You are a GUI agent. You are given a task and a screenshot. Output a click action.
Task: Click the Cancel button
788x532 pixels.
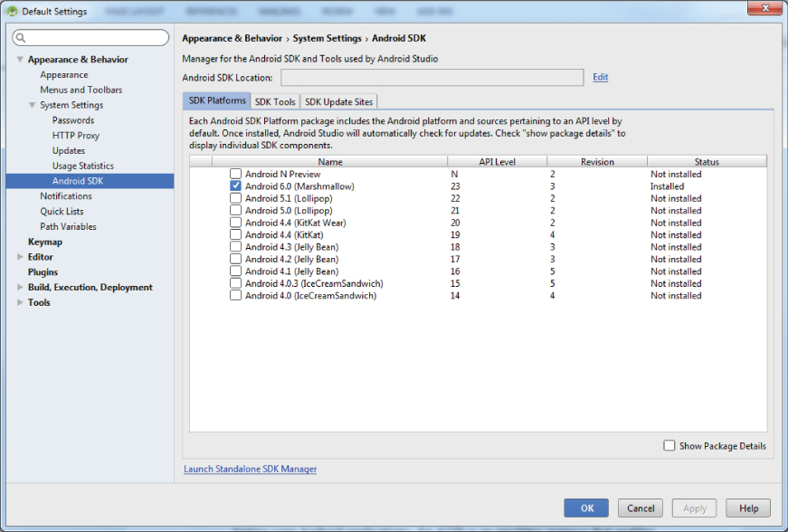click(641, 508)
